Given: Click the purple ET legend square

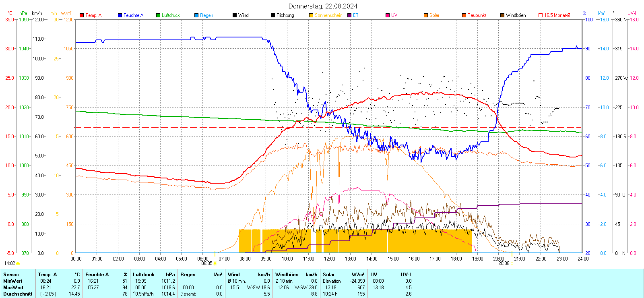Looking at the screenshot, I should [x=349, y=15].
